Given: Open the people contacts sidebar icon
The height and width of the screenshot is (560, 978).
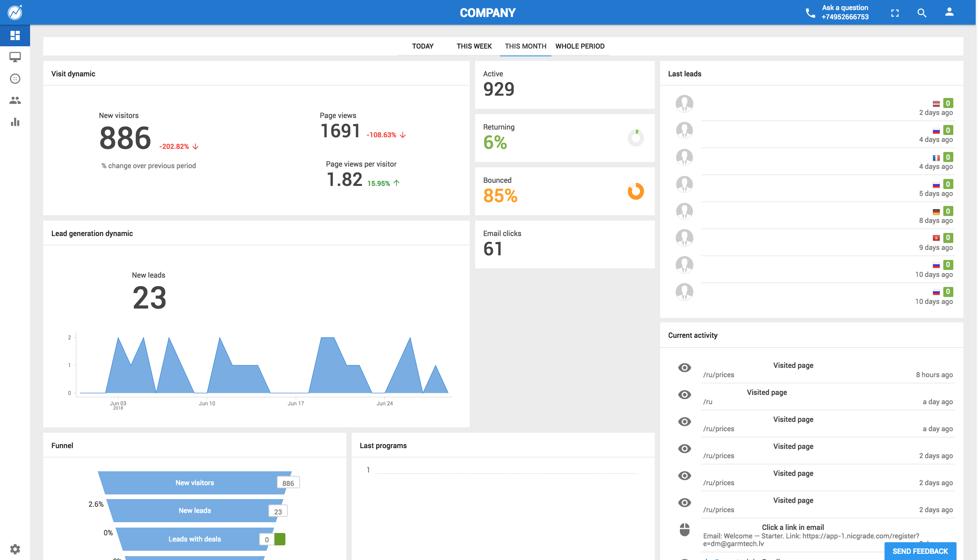Looking at the screenshot, I should coord(15,100).
